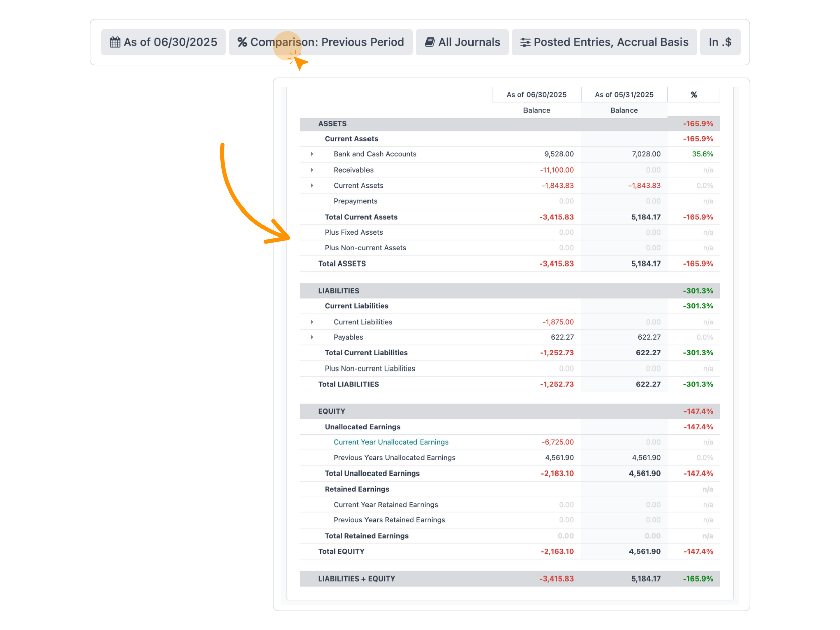Click the LIABILITIES + EQUITY total row

(356, 579)
